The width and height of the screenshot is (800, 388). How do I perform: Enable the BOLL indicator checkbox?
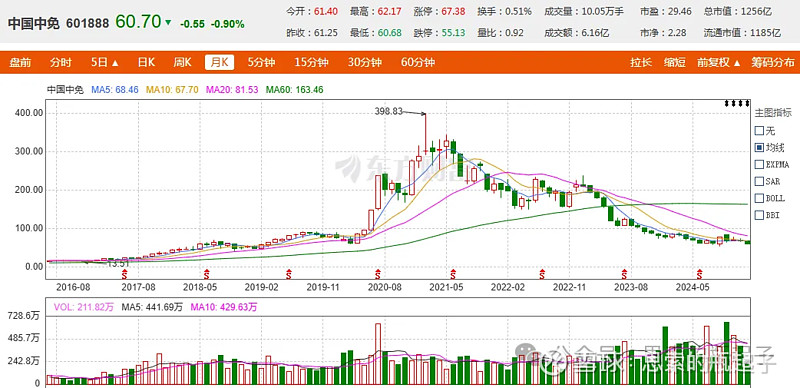coord(759,198)
